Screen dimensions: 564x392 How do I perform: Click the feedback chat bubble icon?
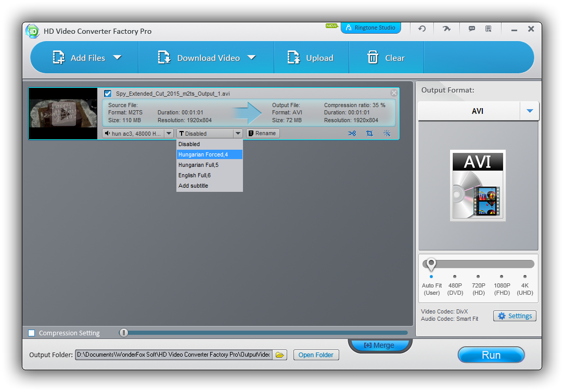(x=471, y=29)
